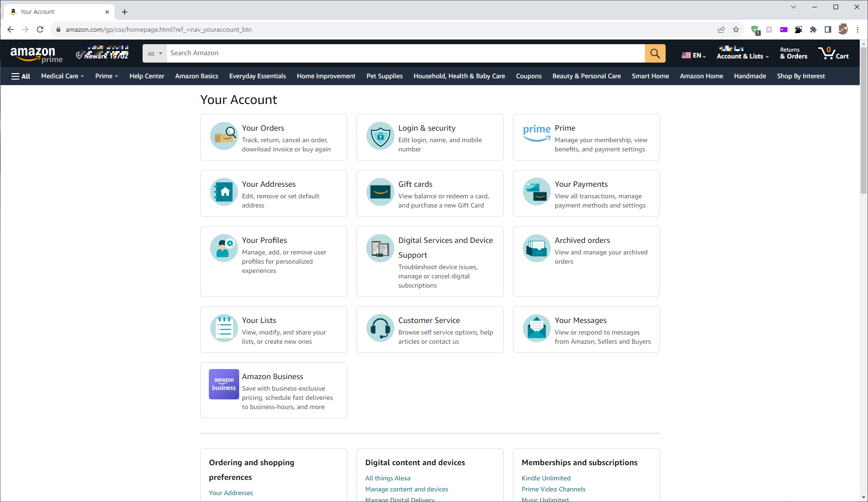This screenshot has width=868, height=502.
Task: Open the Chrome three-dot menu
Action: (x=857, y=29)
